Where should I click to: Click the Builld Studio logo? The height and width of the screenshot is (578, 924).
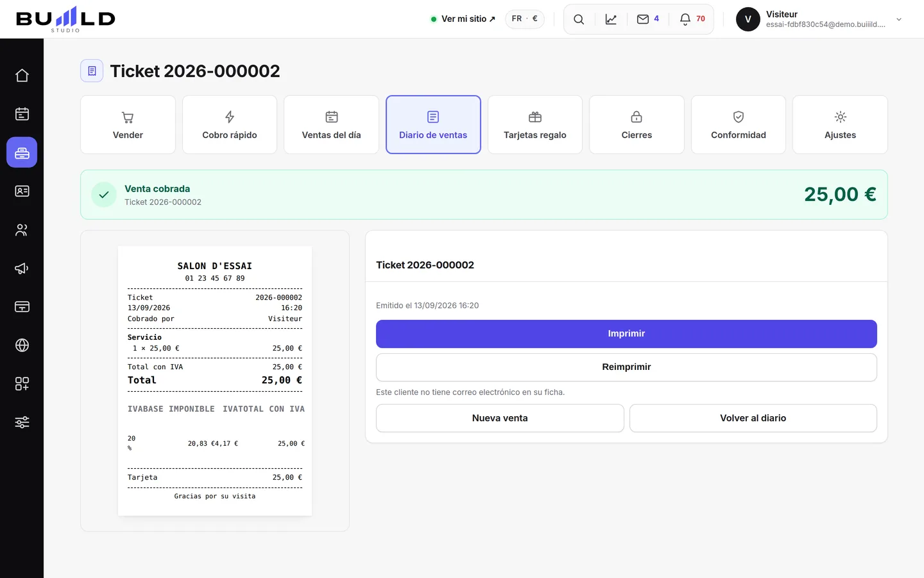pyautogui.click(x=65, y=19)
